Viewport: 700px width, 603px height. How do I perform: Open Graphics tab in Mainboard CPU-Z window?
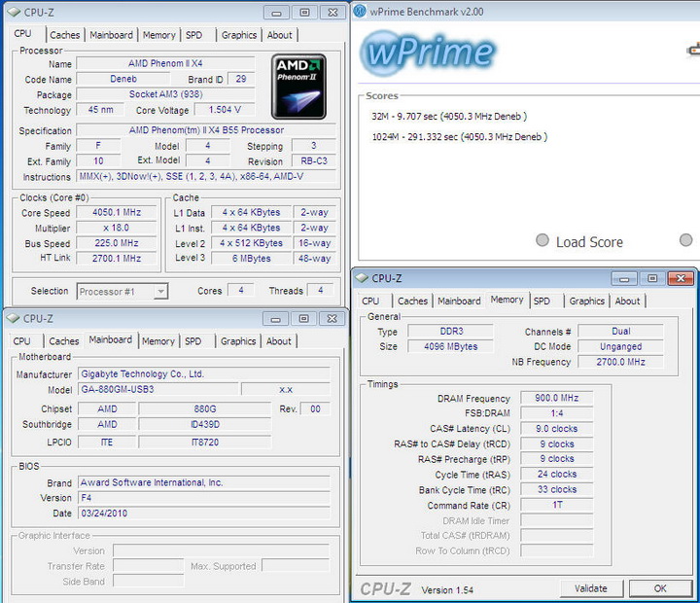(238, 341)
